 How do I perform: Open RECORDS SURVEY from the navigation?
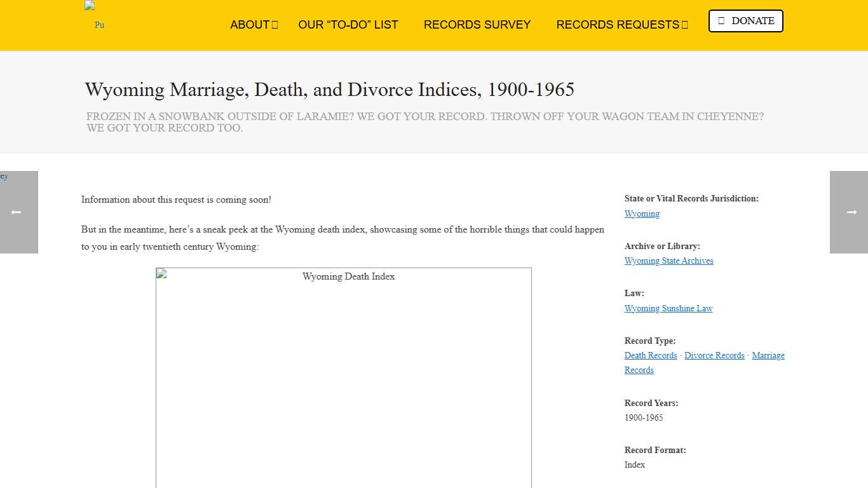pyautogui.click(x=477, y=24)
